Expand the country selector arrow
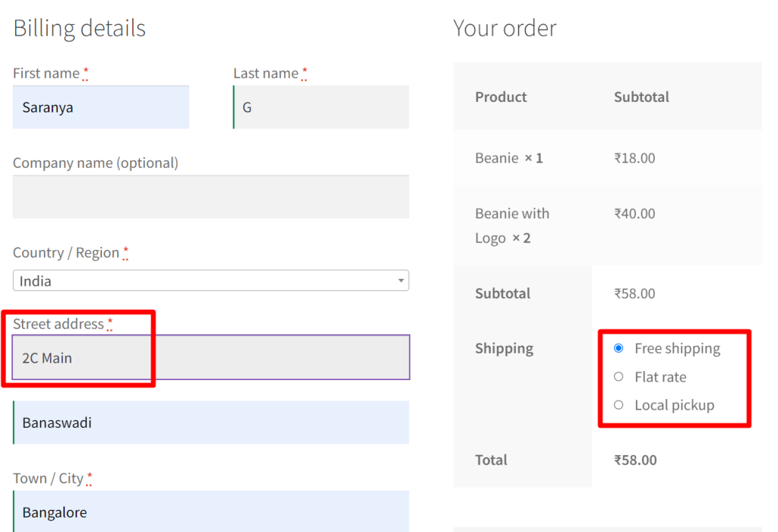Viewport: 778px width, 532px height. (x=401, y=280)
